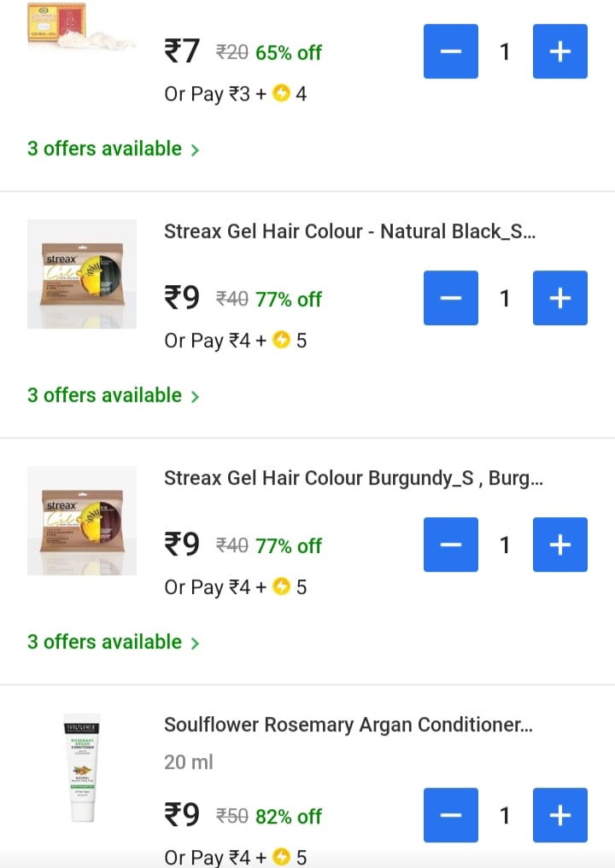Add one more Streax Burgundy hair colour
Screen dimensions: 615x868
click(x=559, y=545)
